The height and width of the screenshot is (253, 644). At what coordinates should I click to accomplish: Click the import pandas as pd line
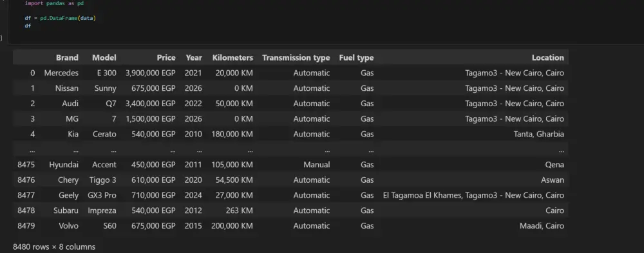click(x=54, y=3)
